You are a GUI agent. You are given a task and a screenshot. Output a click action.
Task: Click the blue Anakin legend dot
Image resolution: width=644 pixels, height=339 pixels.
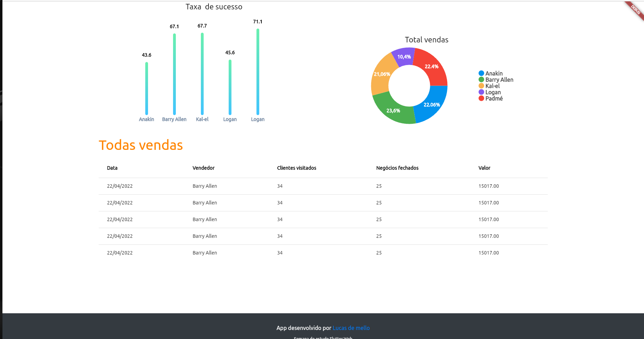point(481,73)
